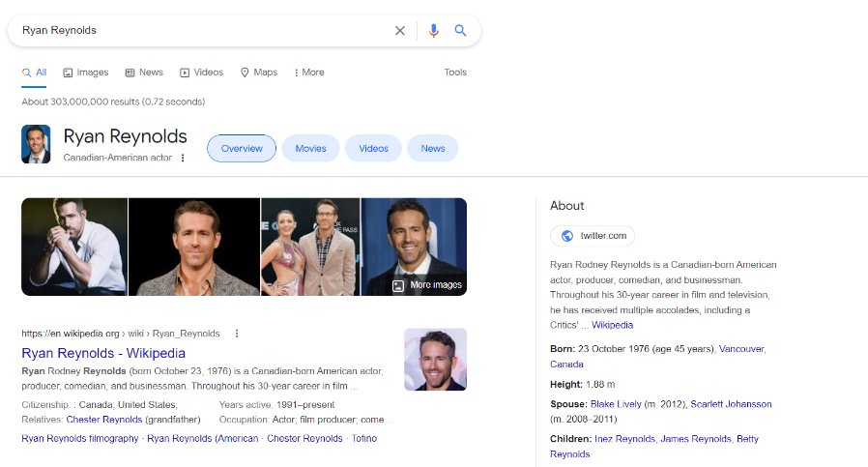Open the three-dot menu next to Wikipedia URL
The height and width of the screenshot is (467, 868).
pyautogui.click(x=237, y=334)
